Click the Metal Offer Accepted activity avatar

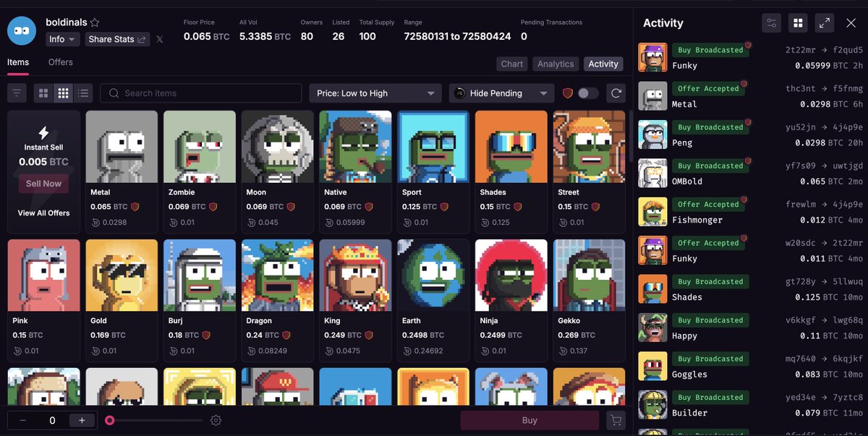click(652, 95)
